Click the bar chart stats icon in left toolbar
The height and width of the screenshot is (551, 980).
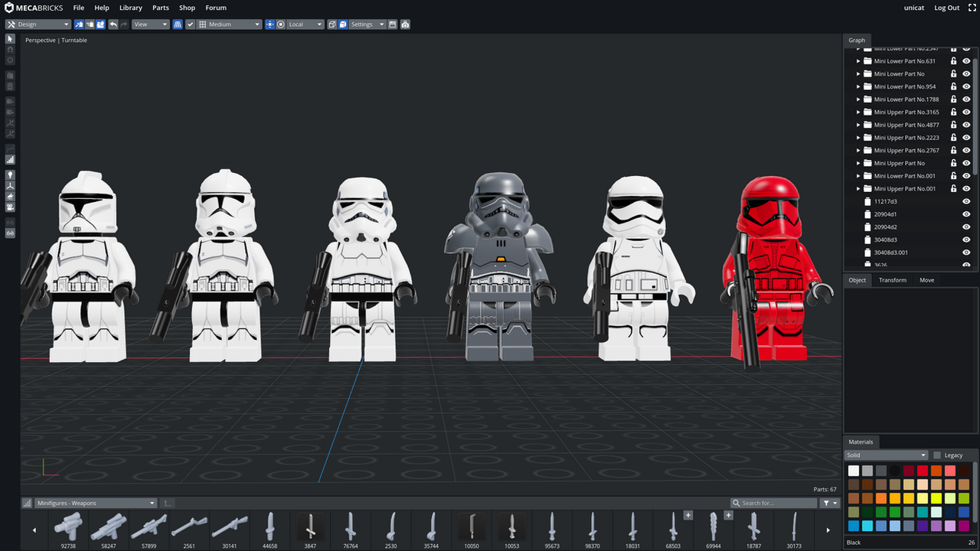pyautogui.click(x=10, y=159)
